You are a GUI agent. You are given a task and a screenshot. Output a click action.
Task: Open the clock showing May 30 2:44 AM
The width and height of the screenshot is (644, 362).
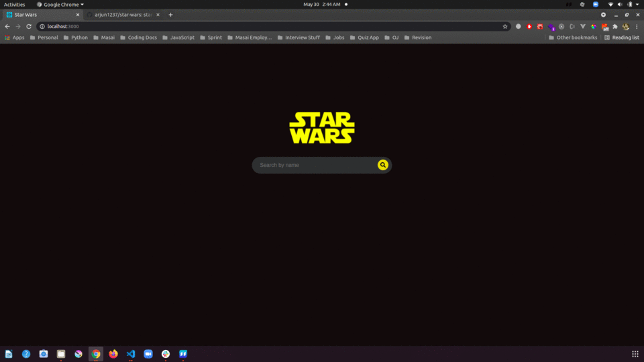pyautogui.click(x=321, y=5)
